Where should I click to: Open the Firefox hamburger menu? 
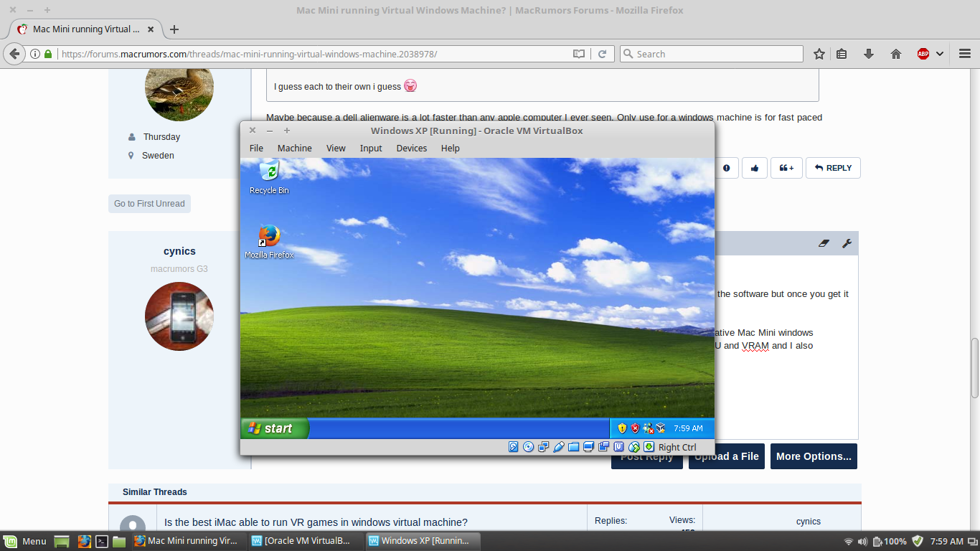pyautogui.click(x=965, y=54)
